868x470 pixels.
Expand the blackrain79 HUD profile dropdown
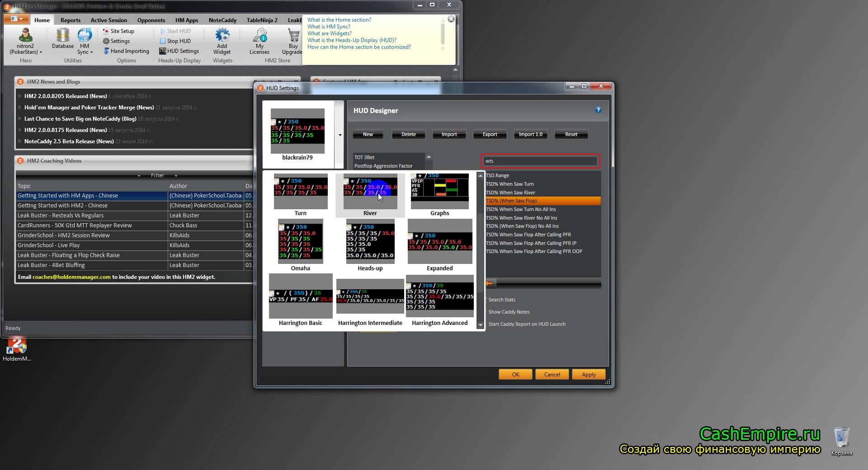(340, 135)
